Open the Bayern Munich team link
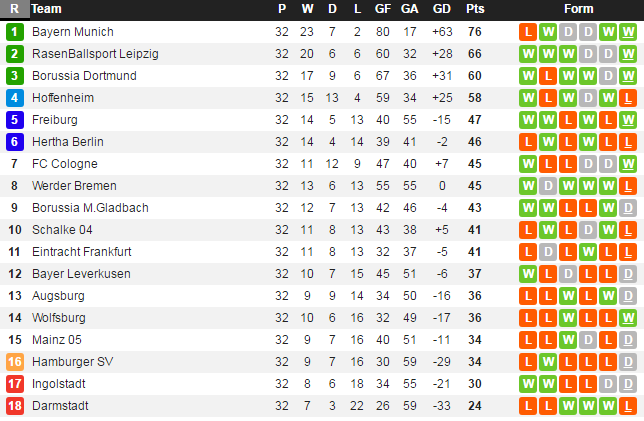The image size is (644, 421). [x=73, y=32]
